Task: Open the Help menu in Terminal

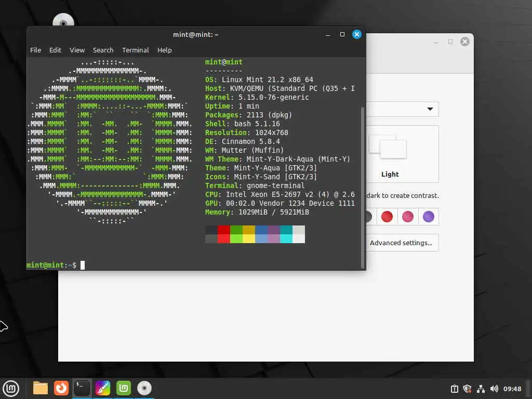Action: [165, 50]
